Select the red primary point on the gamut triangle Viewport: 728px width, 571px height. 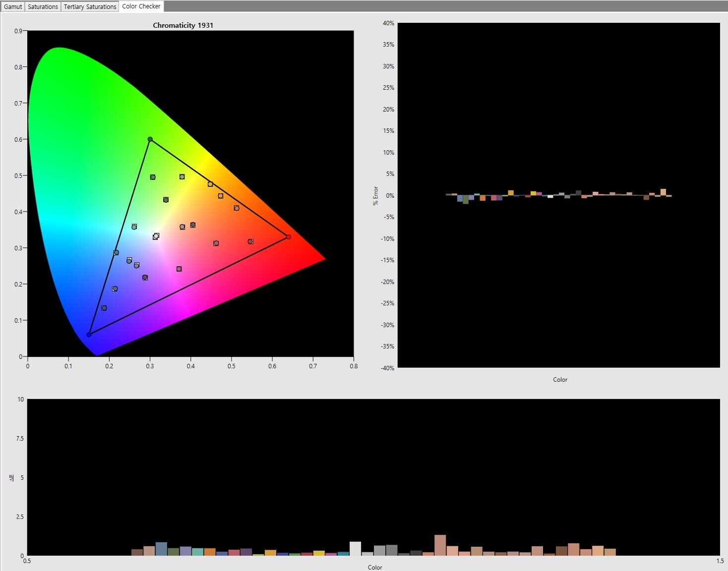pos(289,237)
